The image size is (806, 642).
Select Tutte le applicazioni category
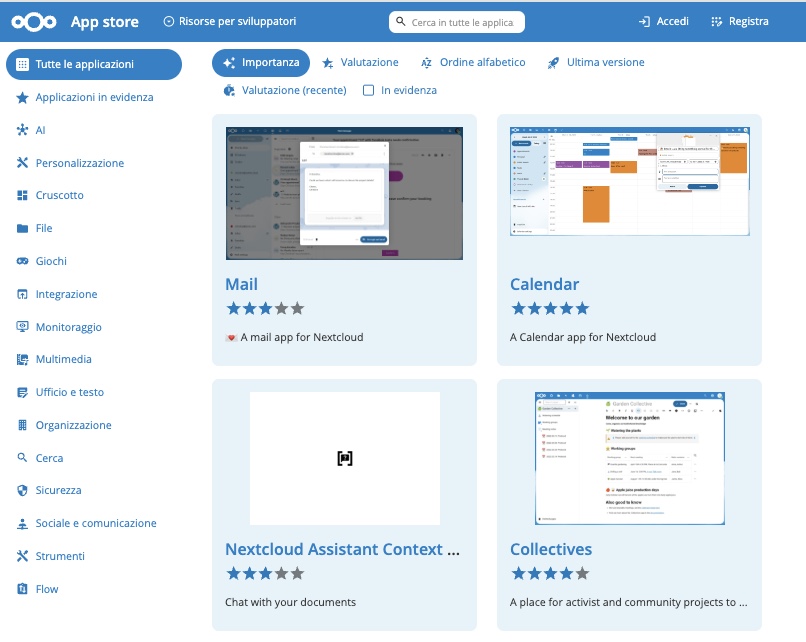94,64
